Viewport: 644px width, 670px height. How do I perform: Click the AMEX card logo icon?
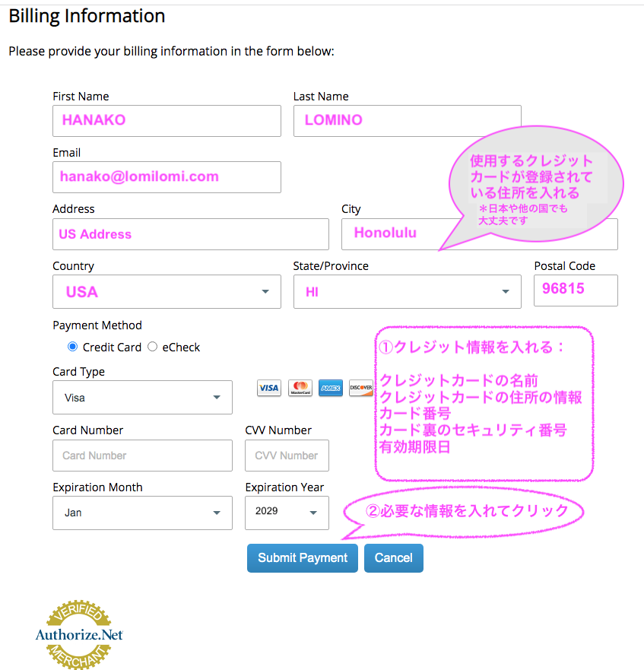coord(330,388)
